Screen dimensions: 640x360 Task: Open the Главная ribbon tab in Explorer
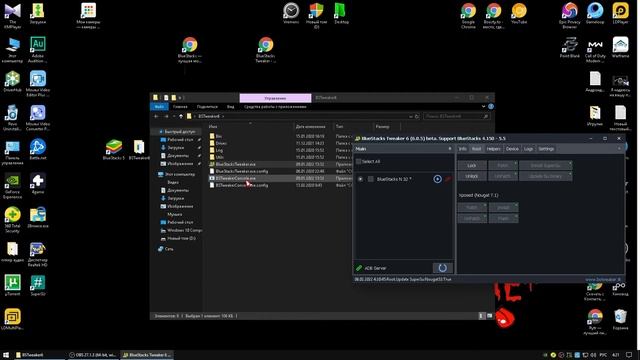(x=180, y=107)
